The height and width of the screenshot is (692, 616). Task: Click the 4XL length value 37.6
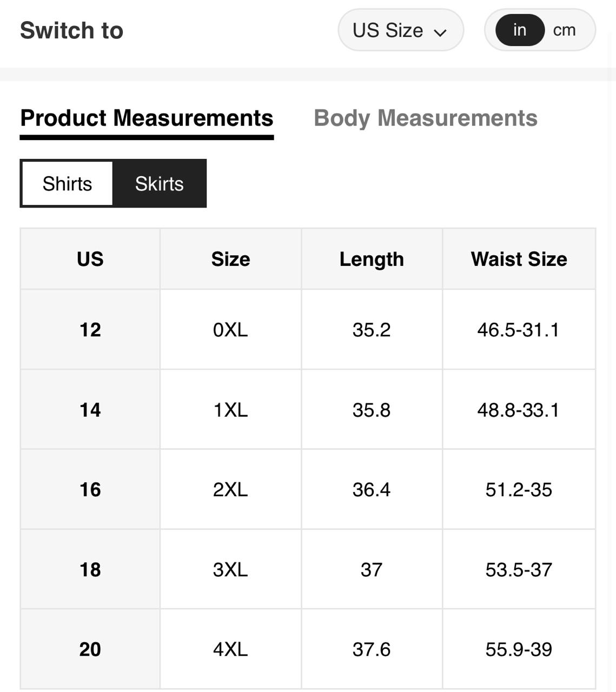(x=372, y=649)
